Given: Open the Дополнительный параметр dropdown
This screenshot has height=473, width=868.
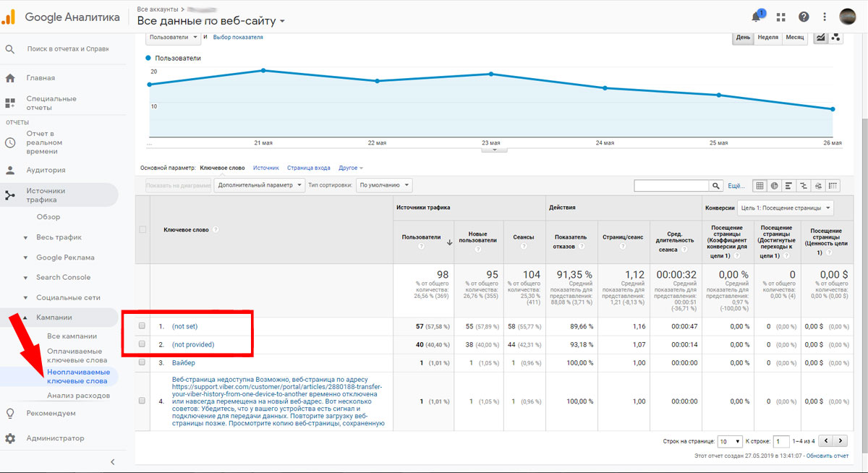Looking at the screenshot, I should coord(259,185).
